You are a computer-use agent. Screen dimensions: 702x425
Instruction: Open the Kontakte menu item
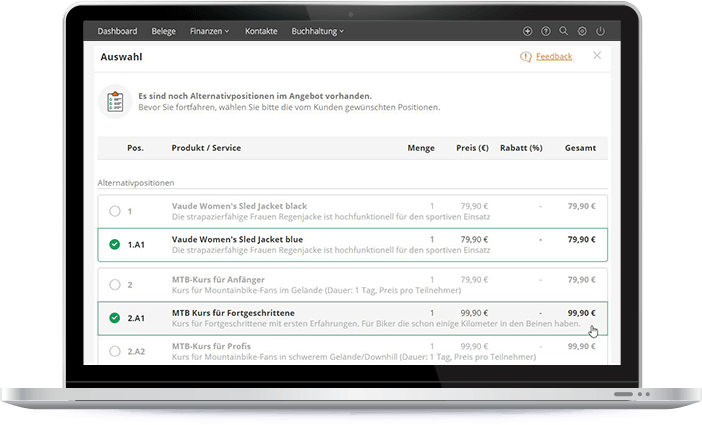point(261,31)
